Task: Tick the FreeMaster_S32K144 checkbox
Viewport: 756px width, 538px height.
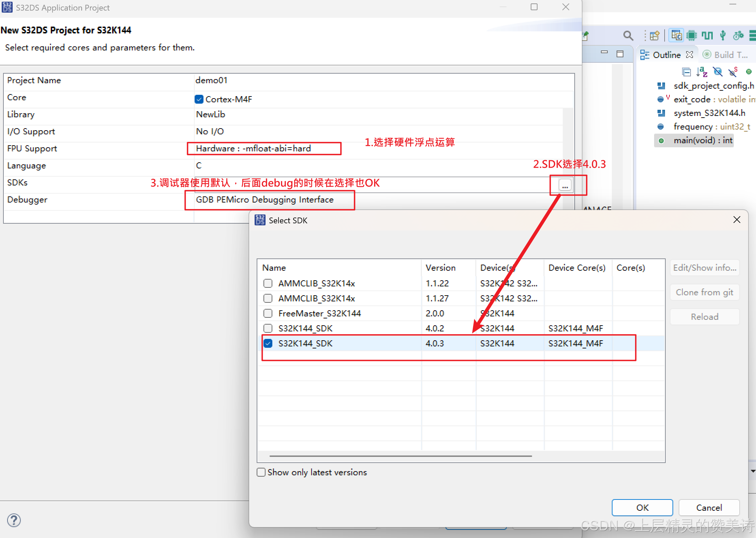Action: pyautogui.click(x=268, y=313)
